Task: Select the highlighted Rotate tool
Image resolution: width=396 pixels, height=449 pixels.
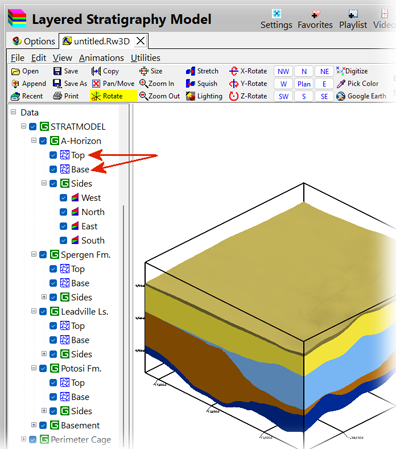Action: tap(113, 96)
